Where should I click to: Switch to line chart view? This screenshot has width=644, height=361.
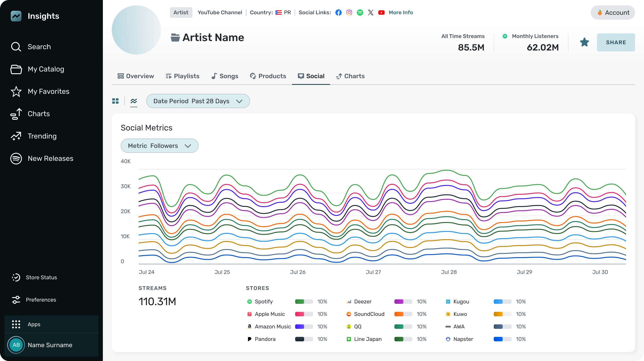point(134,101)
